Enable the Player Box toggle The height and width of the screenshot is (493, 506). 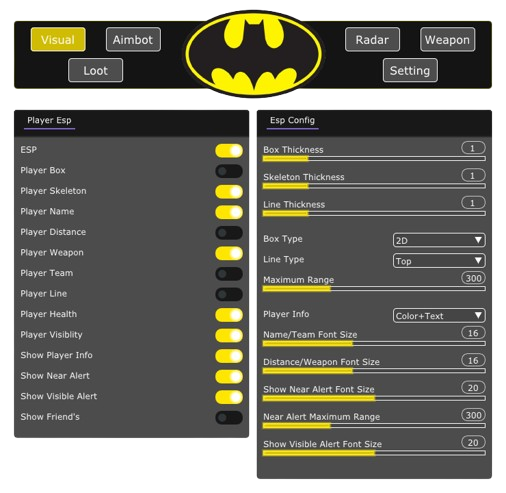pos(229,171)
